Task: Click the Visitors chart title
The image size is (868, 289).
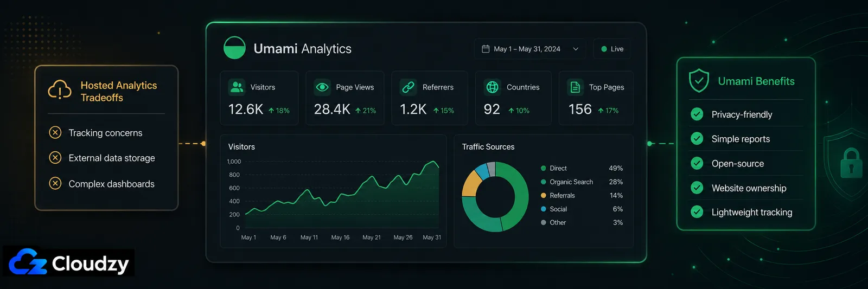Action: tap(241, 147)
